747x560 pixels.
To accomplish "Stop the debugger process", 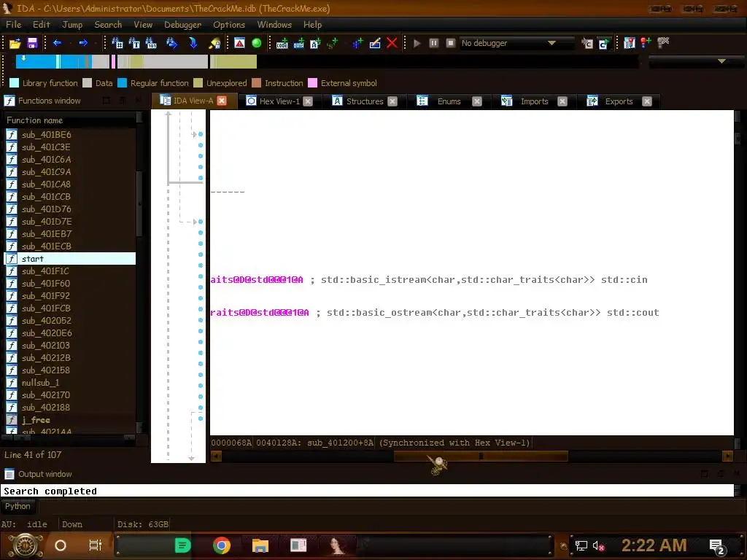I will click(450, 43).
